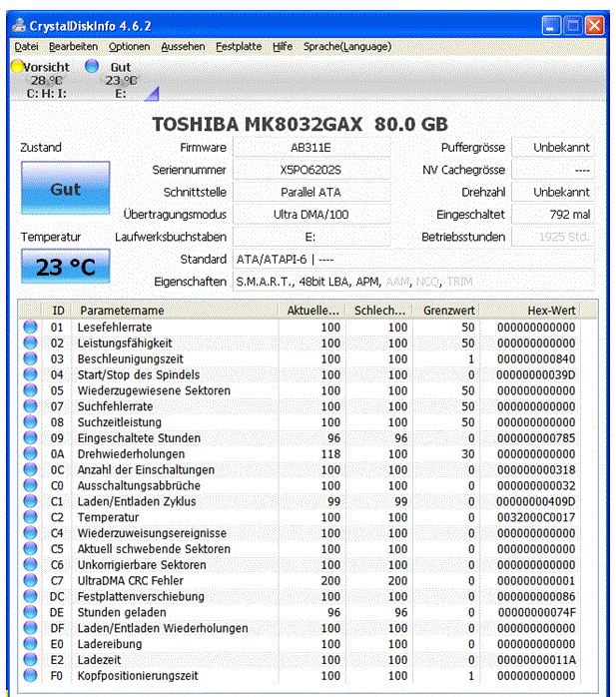Click the Drehzahl value Unbekannt
Screen dimensions: 616x697
[x=553, y=192]
